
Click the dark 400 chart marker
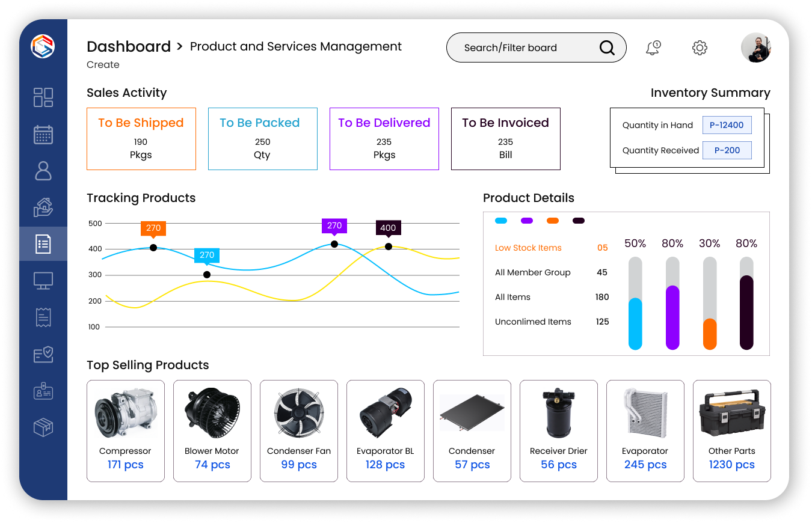389,228
